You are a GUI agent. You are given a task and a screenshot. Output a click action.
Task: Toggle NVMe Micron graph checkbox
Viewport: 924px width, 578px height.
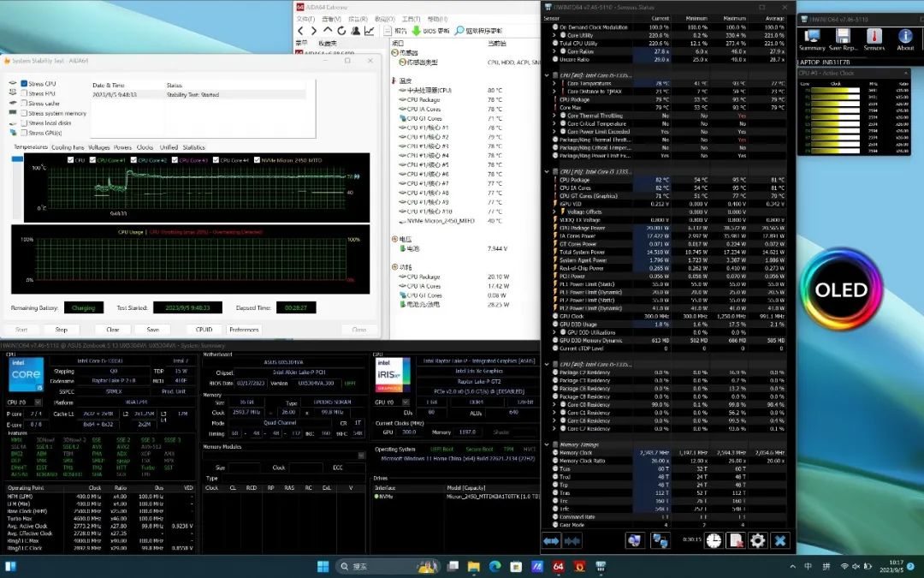(x=257, y=160)
